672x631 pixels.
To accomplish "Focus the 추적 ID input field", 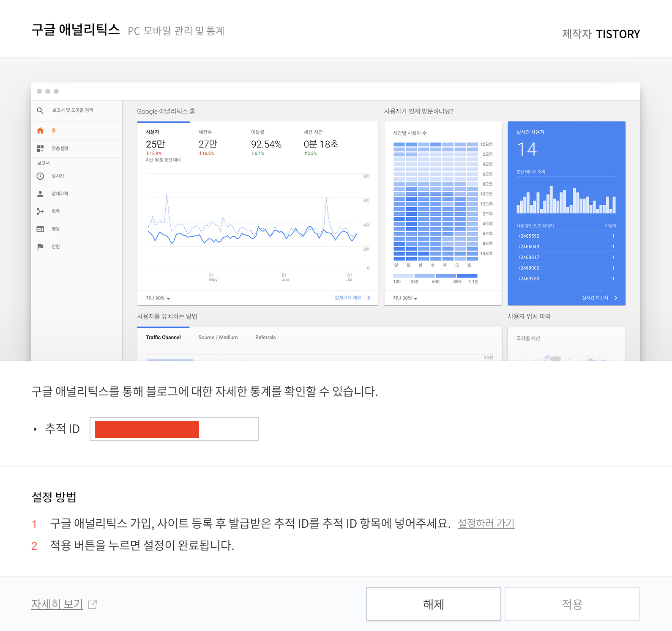I will [x=174, y=429].
